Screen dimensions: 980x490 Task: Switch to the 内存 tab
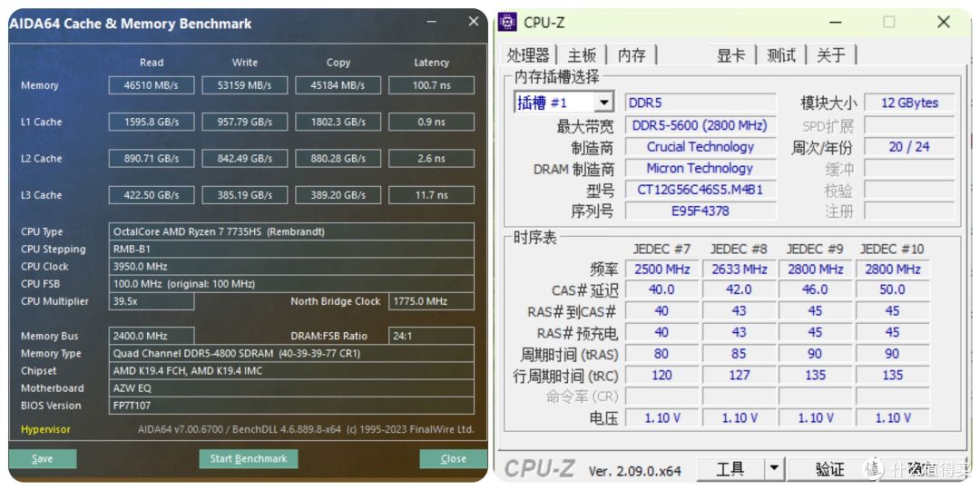pos(632,55)
